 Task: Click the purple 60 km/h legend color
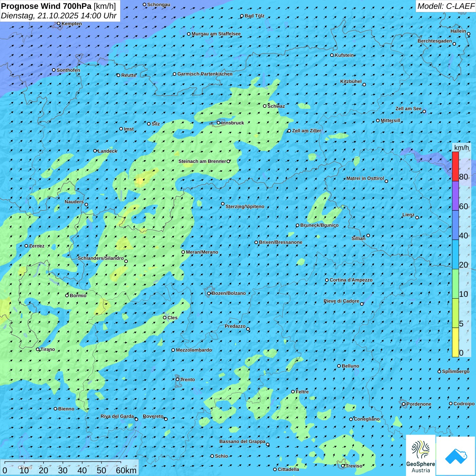pos(455,196)
